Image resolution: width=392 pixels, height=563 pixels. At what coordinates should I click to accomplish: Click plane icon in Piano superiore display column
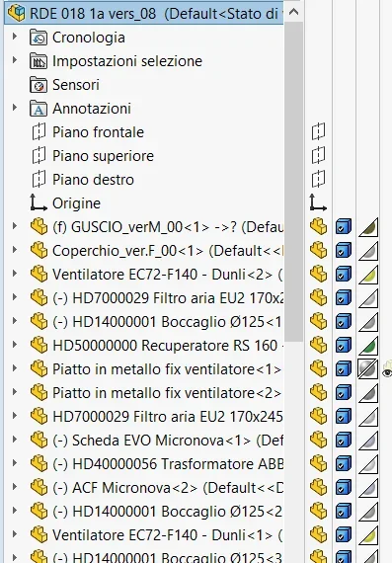pos(318,155)
